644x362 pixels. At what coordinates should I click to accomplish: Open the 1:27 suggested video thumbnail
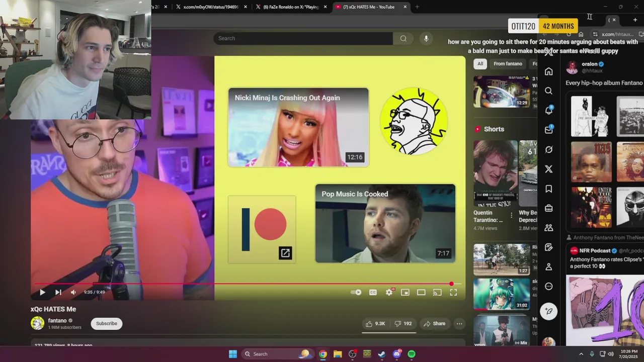point(502,259)
